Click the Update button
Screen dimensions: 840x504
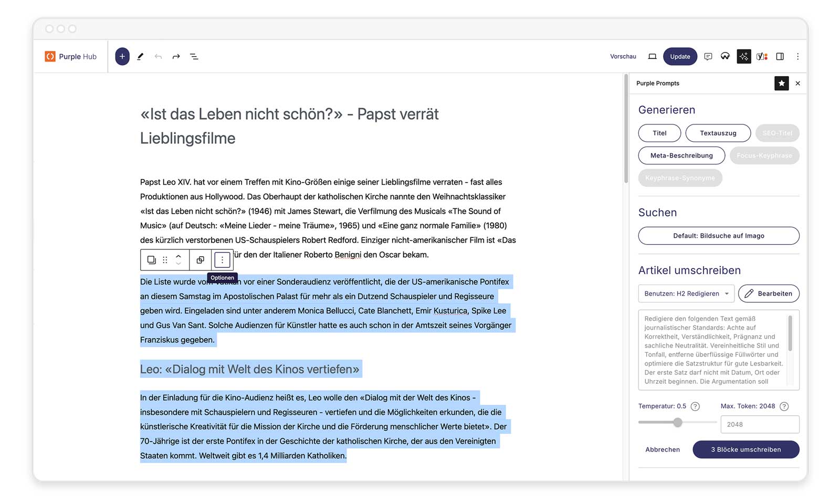tap(680, 56)
